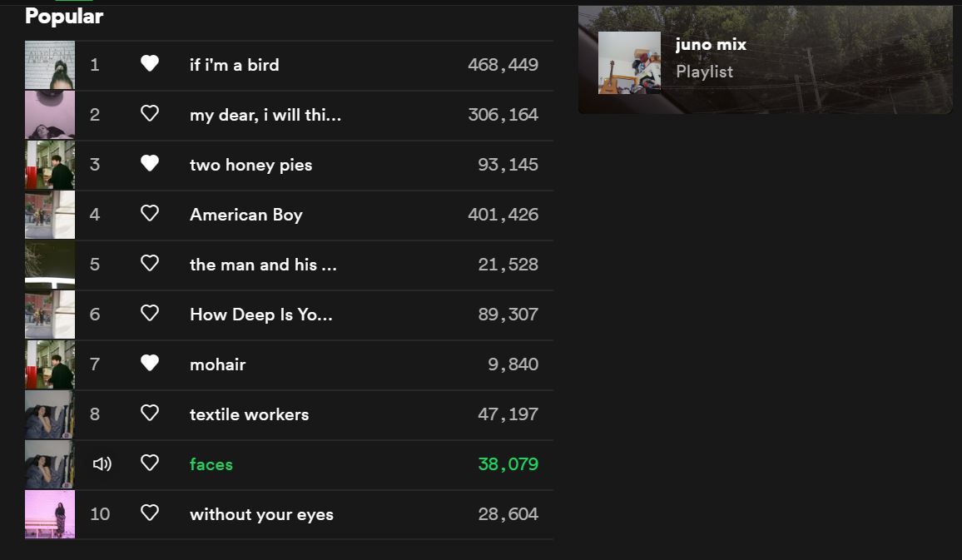Unlike the song "if i'm a bird"

150,64
